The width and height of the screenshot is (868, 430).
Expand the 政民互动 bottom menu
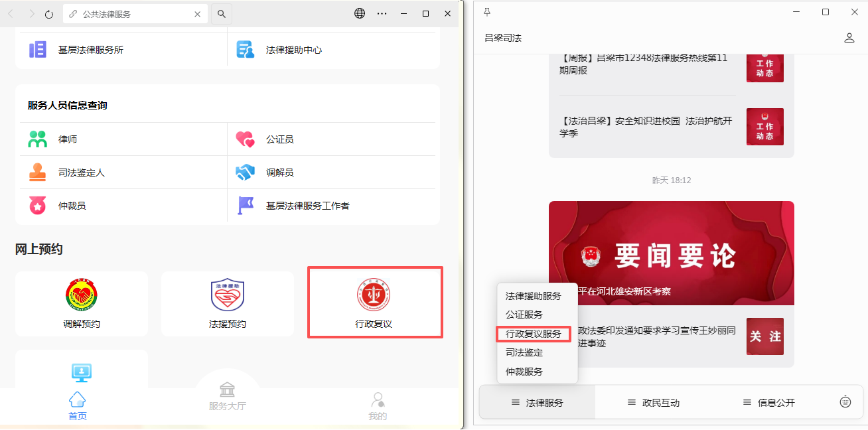[653, 403]
